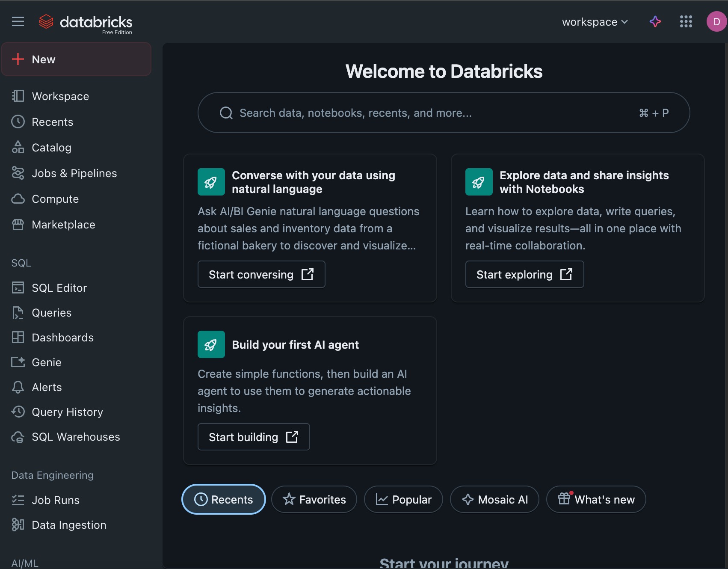Focus the search data and notebooks field
The height and width of the screenshot is (569, 728).
pyautogui.click(x=444, y=113)
